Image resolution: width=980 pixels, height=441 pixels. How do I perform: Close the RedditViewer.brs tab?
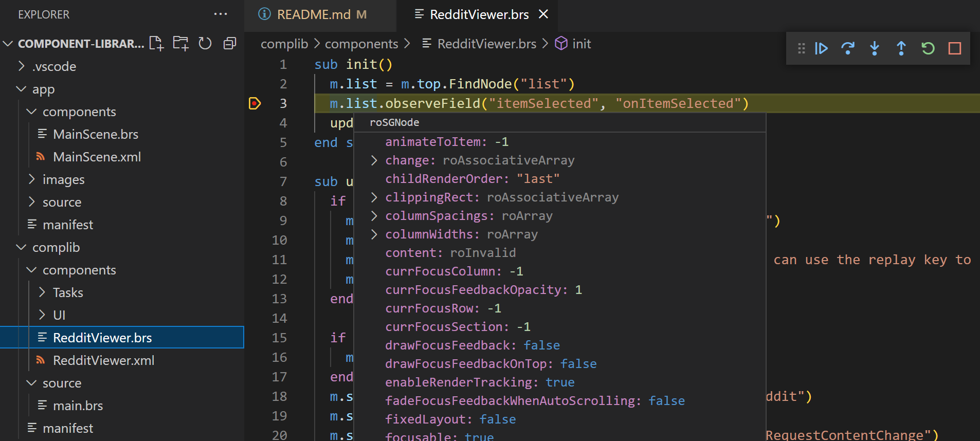pos(543,14)
